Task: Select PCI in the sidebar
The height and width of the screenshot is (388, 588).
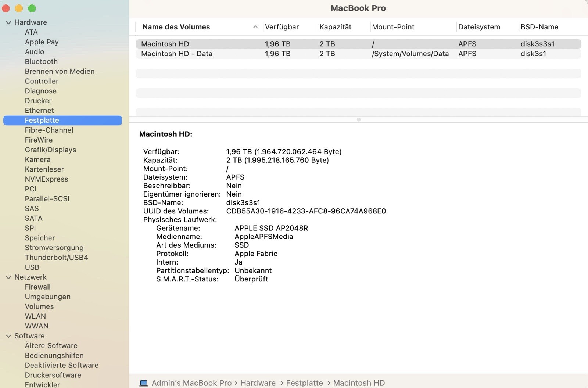Action: [x=31, y=189]
